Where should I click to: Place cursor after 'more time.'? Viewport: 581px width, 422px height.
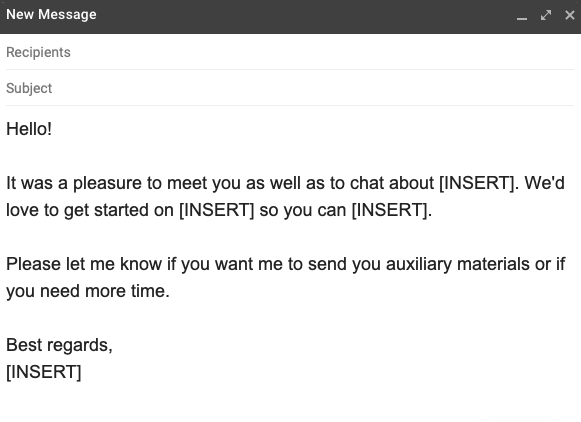tap(170, 291)
